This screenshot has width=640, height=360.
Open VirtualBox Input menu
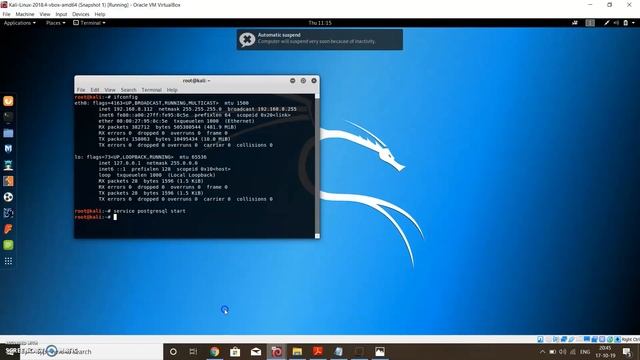click(x=61, y=14)
